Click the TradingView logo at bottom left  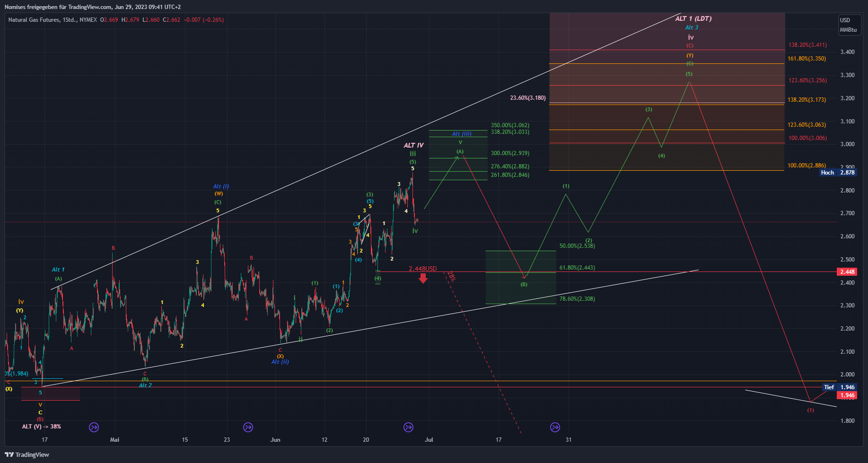point(27,454)
